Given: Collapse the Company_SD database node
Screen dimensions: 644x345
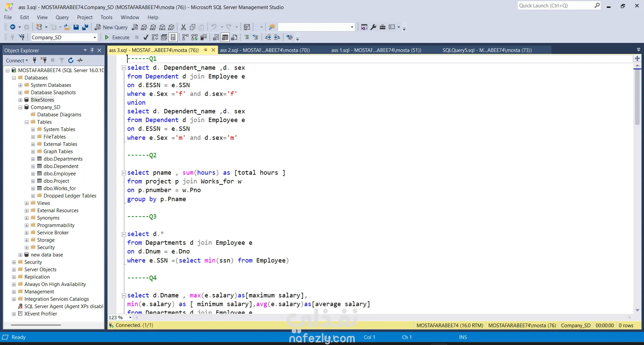Looking at the screenshot, I should 20,107.
